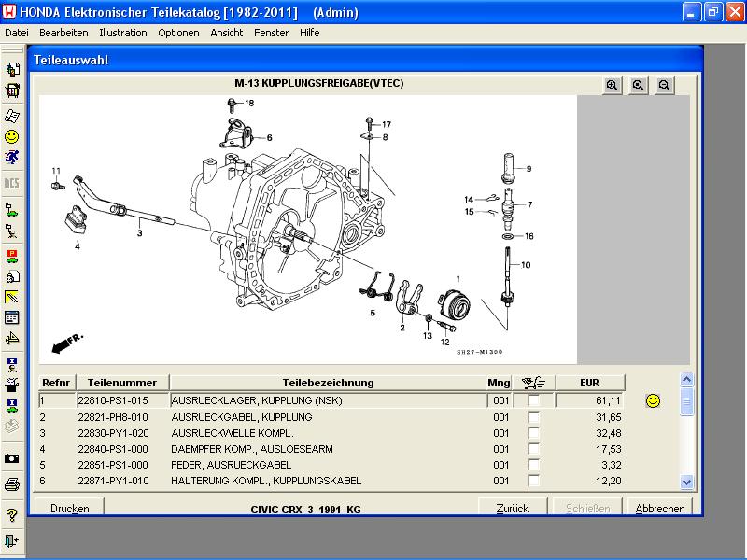Viewport: 747px width, 560px height.
Task: Open the Optionen menu
Action: (x=178, y=33)
